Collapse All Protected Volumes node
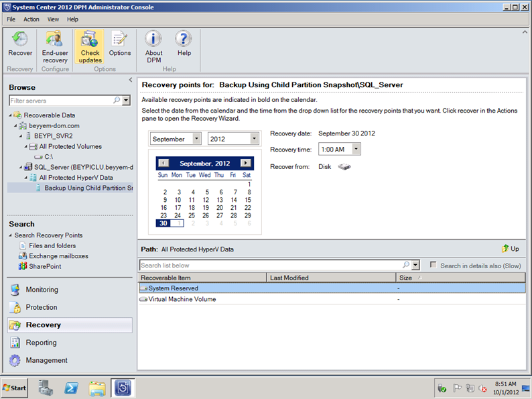The width and height of the screenshot is (532, 399). pos(25,147)
